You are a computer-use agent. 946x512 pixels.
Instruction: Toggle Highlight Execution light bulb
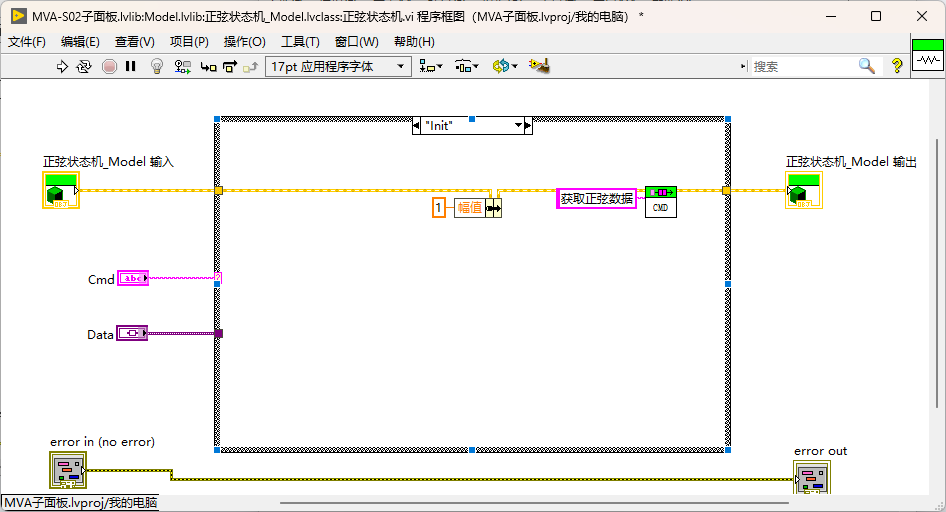point(157,66)
